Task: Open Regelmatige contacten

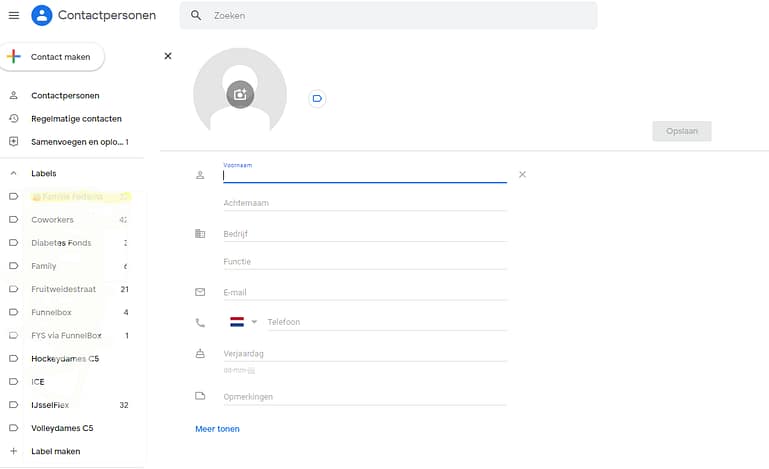Action: pos(76,119)
